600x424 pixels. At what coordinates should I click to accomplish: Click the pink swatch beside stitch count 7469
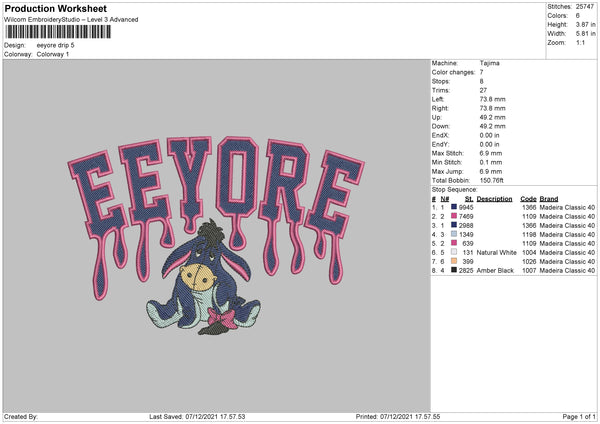coord(454,216)
